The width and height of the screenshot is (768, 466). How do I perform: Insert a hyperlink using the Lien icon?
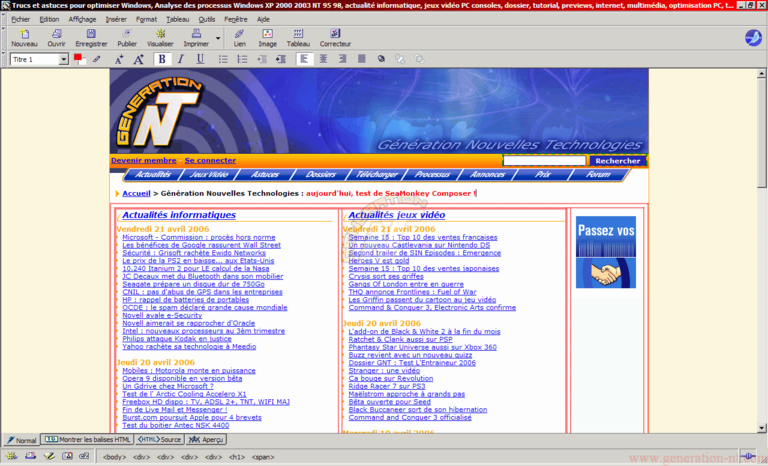(x=240, y=38)
